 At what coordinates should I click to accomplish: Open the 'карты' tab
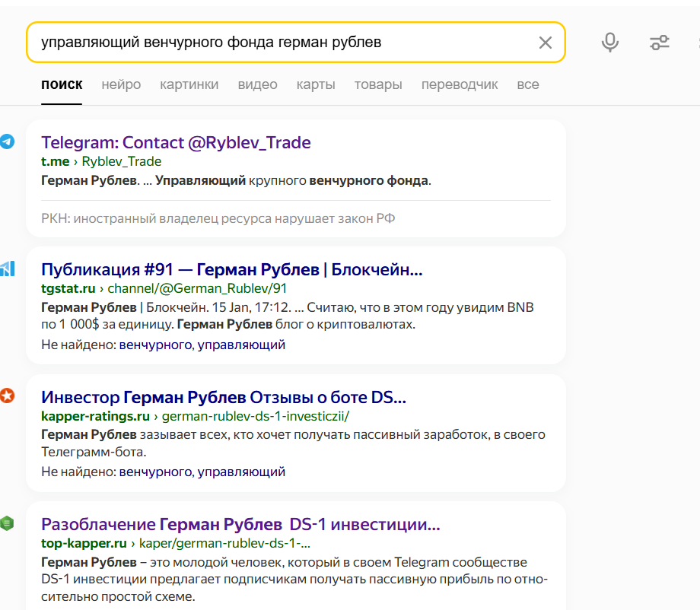pos(316,84)
